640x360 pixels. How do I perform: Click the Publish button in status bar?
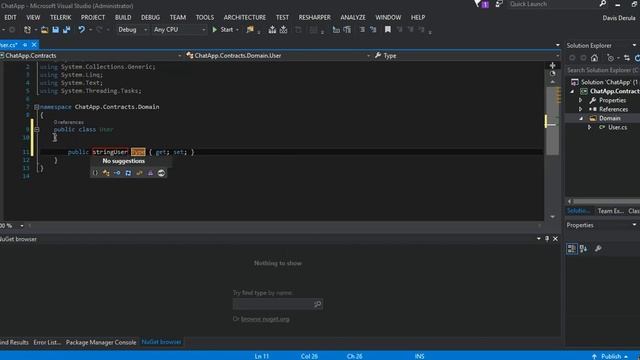609,356
